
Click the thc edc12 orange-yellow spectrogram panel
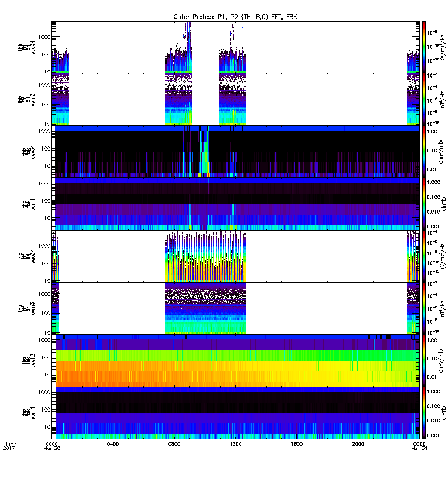tap(235, 361)
